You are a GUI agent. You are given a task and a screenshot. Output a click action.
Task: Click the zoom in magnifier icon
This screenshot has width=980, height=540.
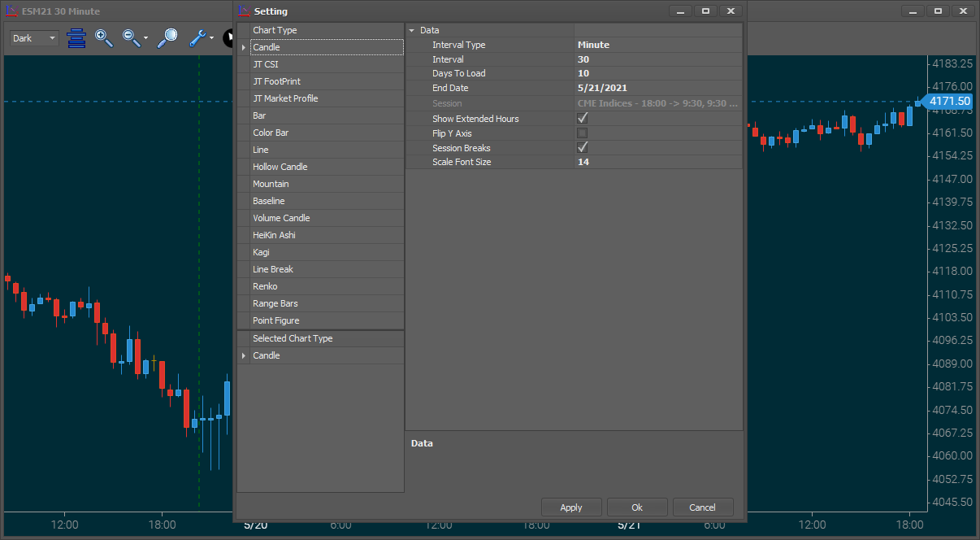103,38
